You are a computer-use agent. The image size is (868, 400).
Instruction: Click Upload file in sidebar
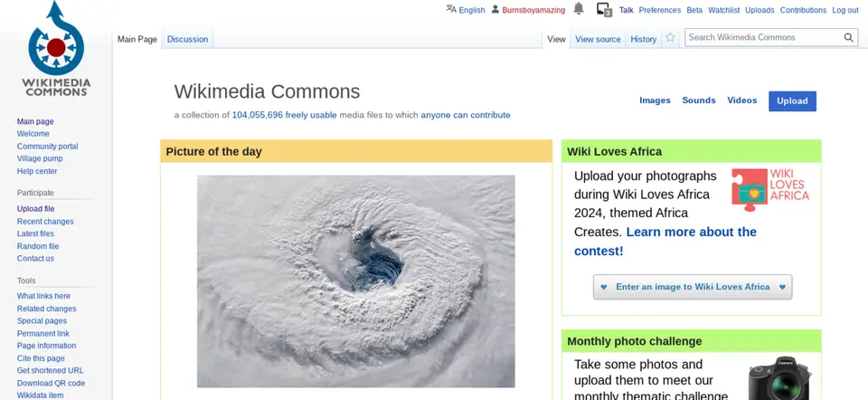pos(36,209)
